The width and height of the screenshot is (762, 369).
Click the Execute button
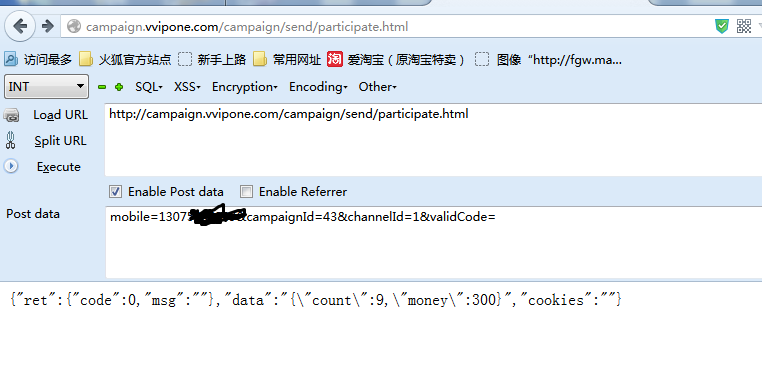tap(58, 167)
